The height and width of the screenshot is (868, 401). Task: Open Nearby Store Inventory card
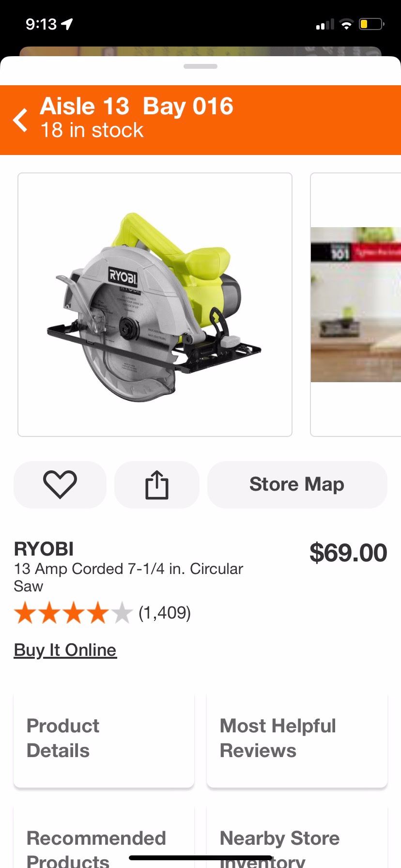[x=297, y=838]
